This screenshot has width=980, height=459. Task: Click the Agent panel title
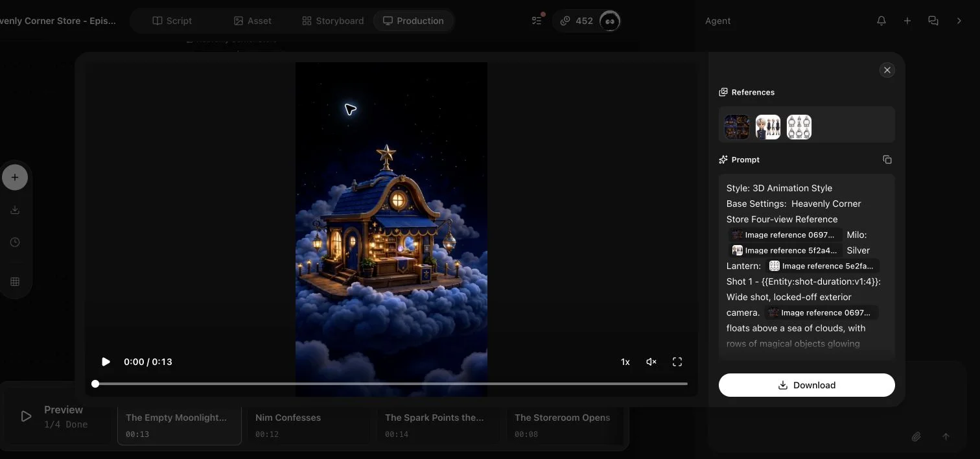click(x=717, y=21)
